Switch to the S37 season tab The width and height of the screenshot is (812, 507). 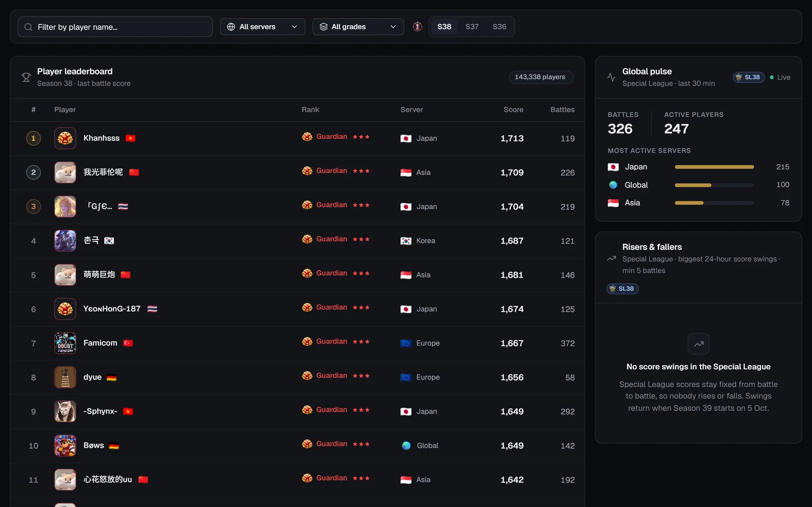click(x=472, y=27)
